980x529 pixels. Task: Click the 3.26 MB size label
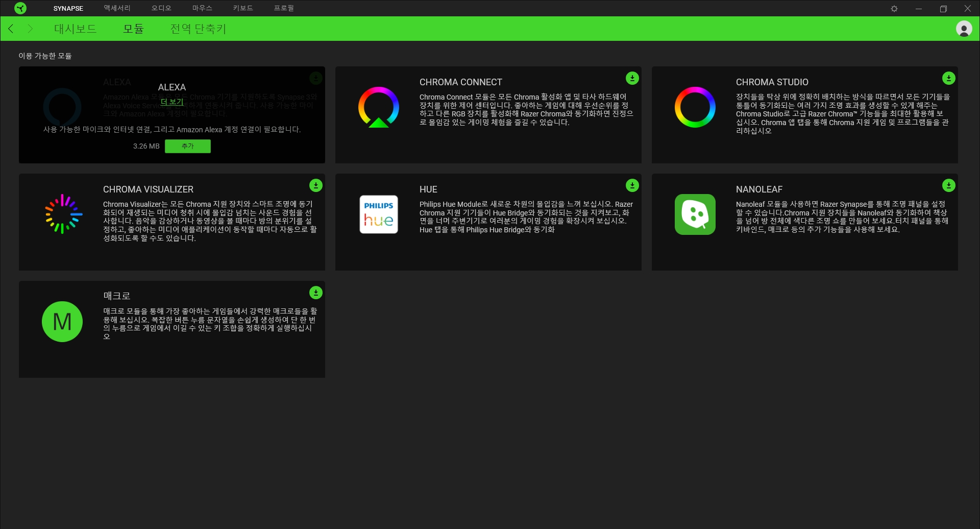(x=146, y=147)
